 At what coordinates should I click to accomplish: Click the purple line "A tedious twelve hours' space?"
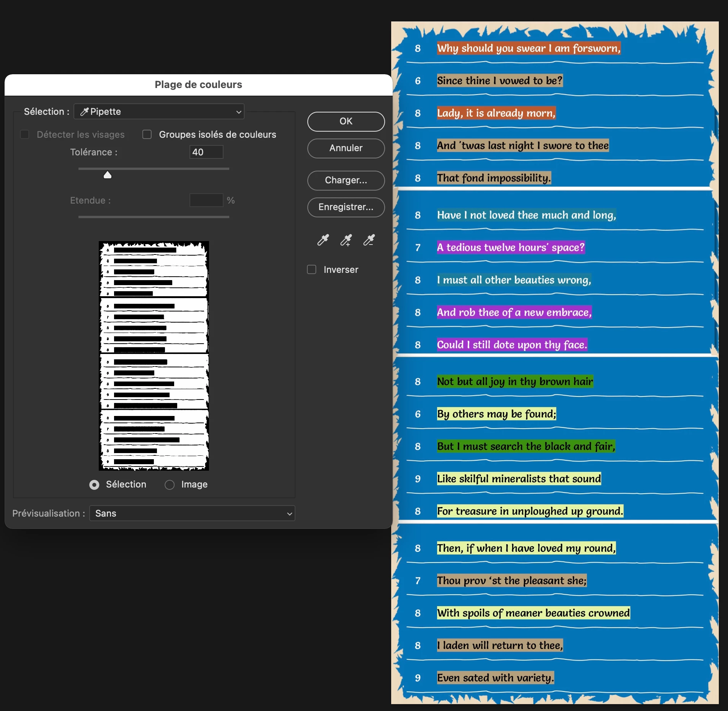(511, 248)
